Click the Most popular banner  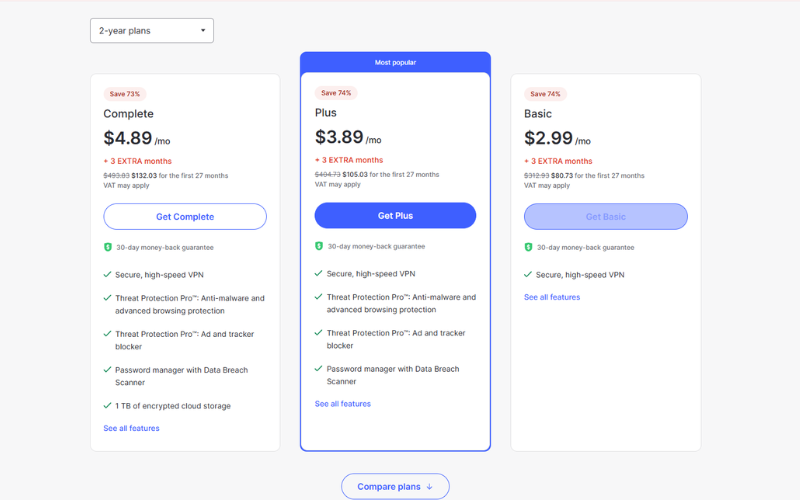pyautogui.click(x=395, y=62)
